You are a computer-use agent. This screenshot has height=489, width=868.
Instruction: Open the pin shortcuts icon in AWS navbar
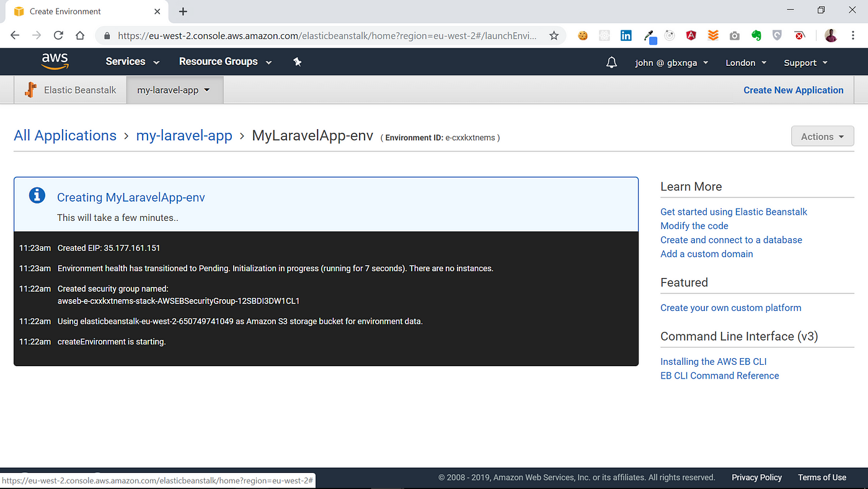coord(298,62)
